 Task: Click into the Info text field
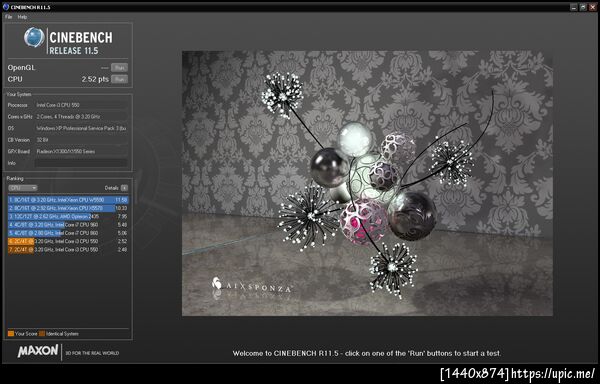pyautogui.click(x=81, y=163)
